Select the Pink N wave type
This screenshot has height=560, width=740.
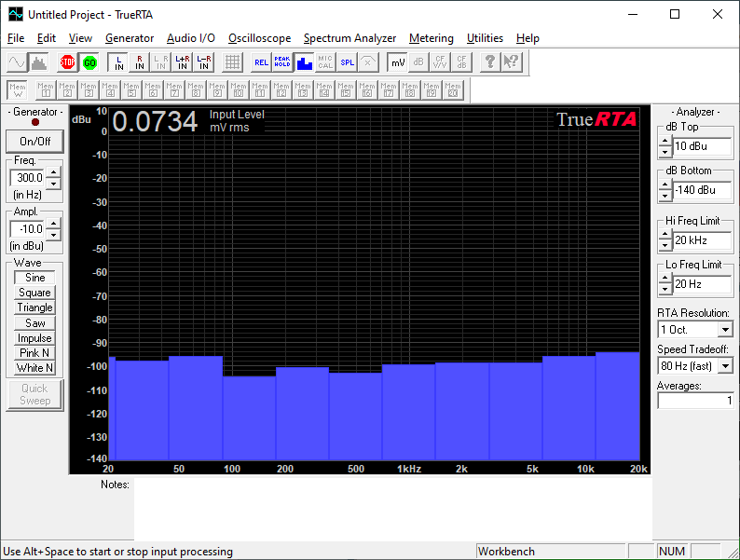(x=35, y=353)
